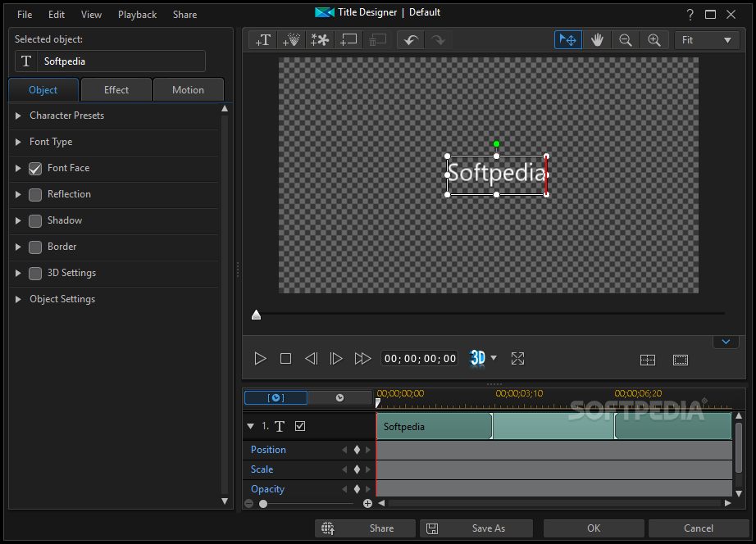Viewport: 756px width, 544px height.
Task: Open the Edit menu
Action: point(57,15)
